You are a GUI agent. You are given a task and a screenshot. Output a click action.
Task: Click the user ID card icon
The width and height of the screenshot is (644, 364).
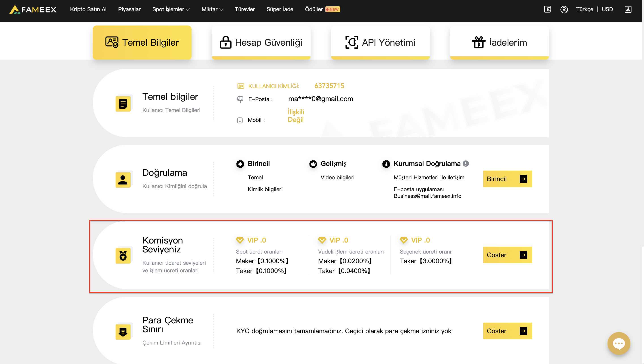point(241,86)
